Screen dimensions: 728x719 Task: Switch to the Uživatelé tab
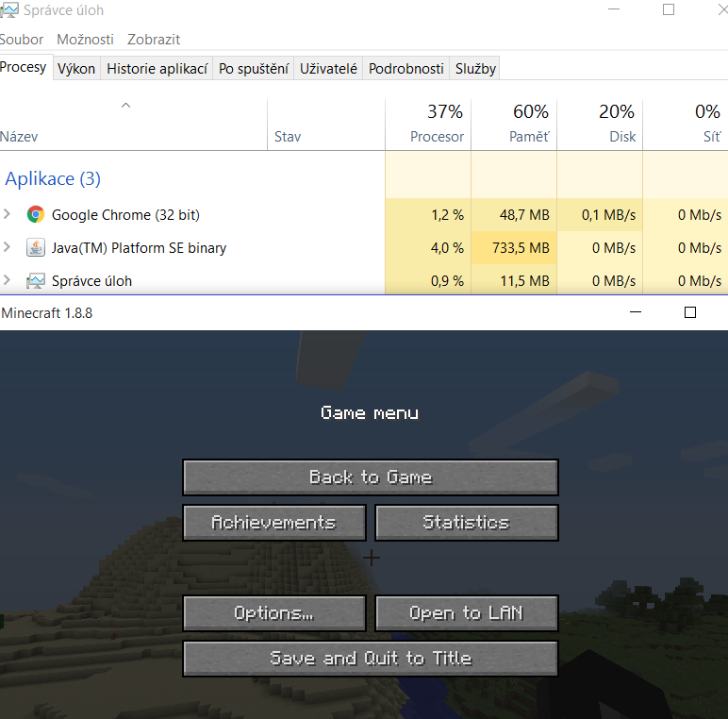pos(328,68)
